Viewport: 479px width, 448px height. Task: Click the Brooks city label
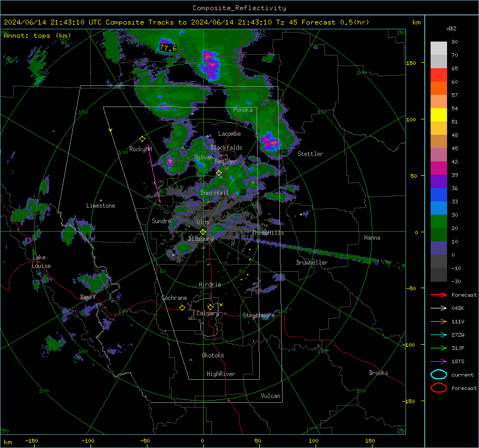click(x=378, y=373)
